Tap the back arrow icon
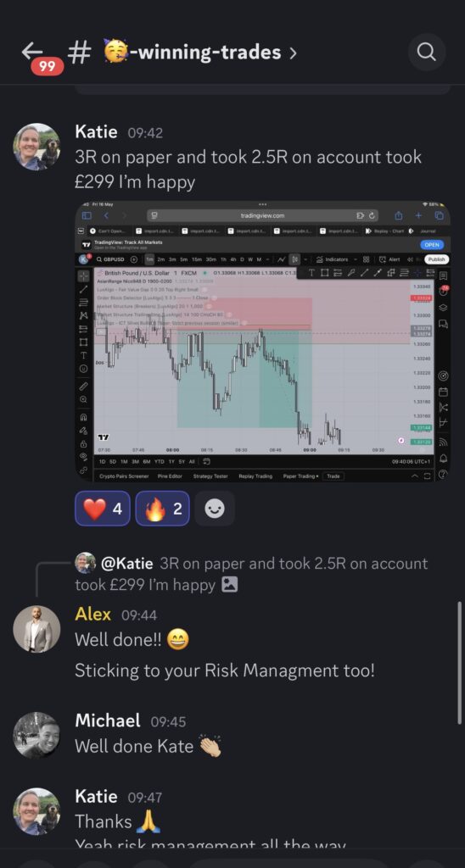 pyautogui.click(x=31, y=51)
